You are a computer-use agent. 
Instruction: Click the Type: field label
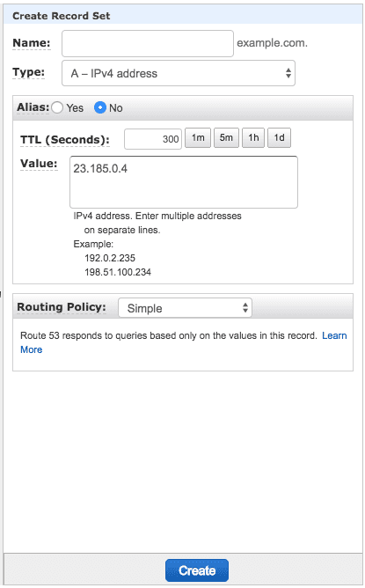pos(28,72)
